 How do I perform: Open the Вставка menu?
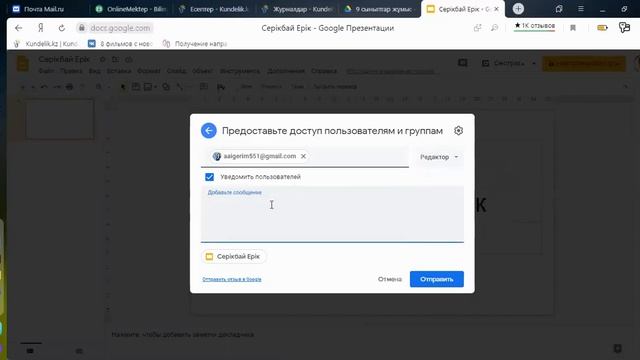coord(119,71)
